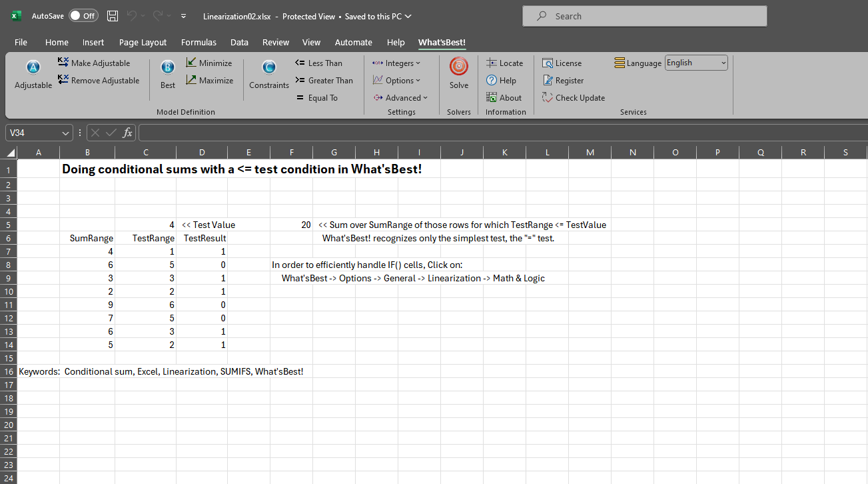Toggle the AutoSave switch
The image size is (868, 484).
point(83,16)
